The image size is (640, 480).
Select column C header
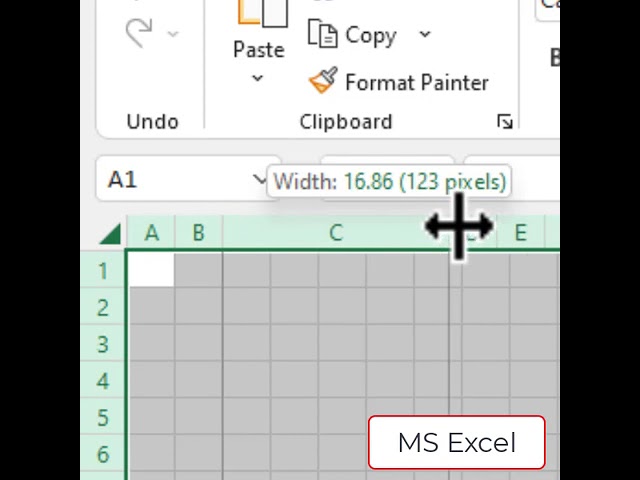pos(336,233)
